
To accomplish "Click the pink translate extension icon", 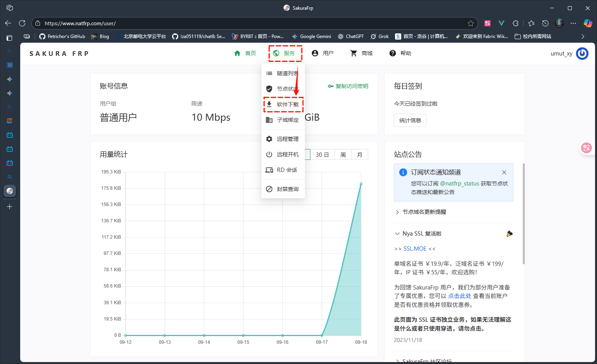I will coord(487,23).
